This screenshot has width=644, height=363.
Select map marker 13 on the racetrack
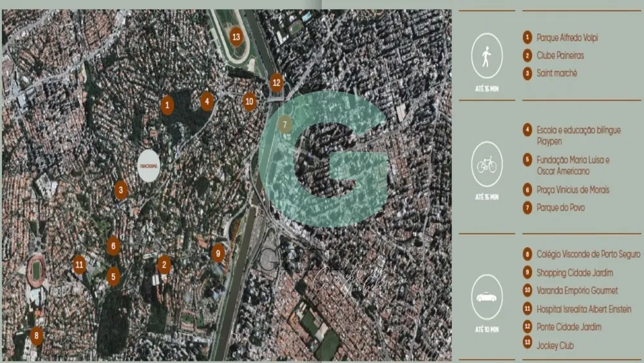tap(236, 37)
